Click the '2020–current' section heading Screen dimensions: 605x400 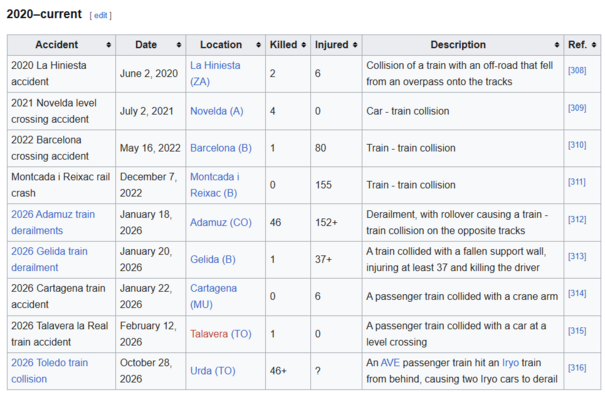tap(44, 14)
